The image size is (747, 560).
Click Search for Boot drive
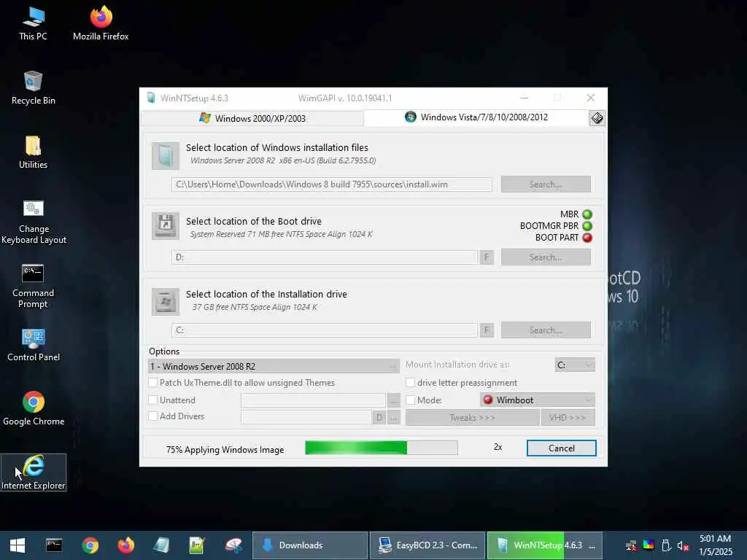546,257
